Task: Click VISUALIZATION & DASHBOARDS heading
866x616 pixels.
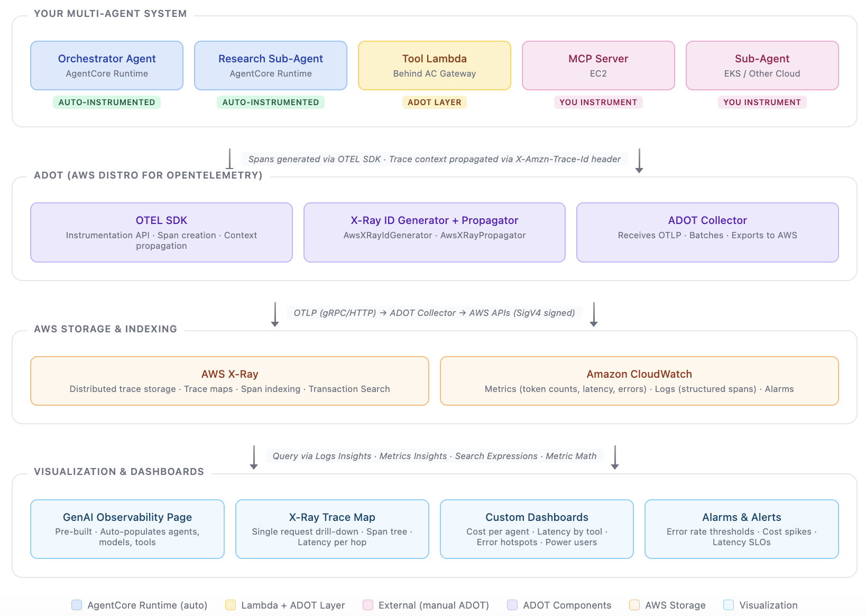Action: pyautogui.click(x=119, y=472)
